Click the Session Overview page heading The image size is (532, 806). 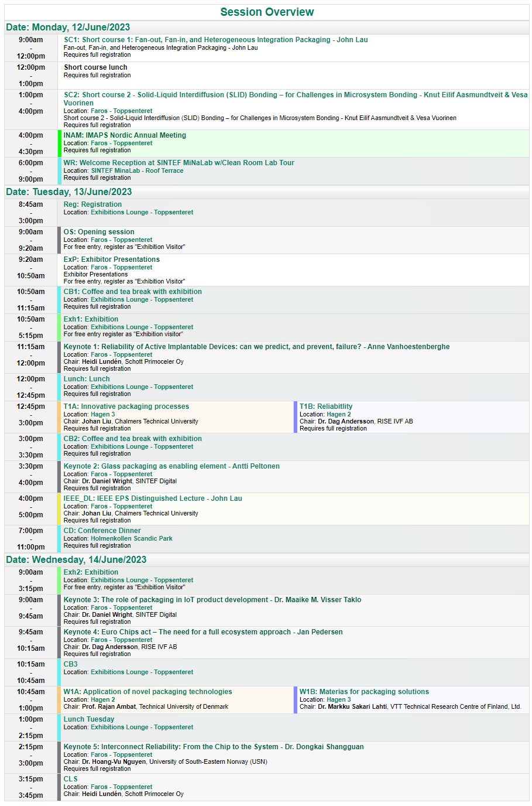tap(267, 12)
